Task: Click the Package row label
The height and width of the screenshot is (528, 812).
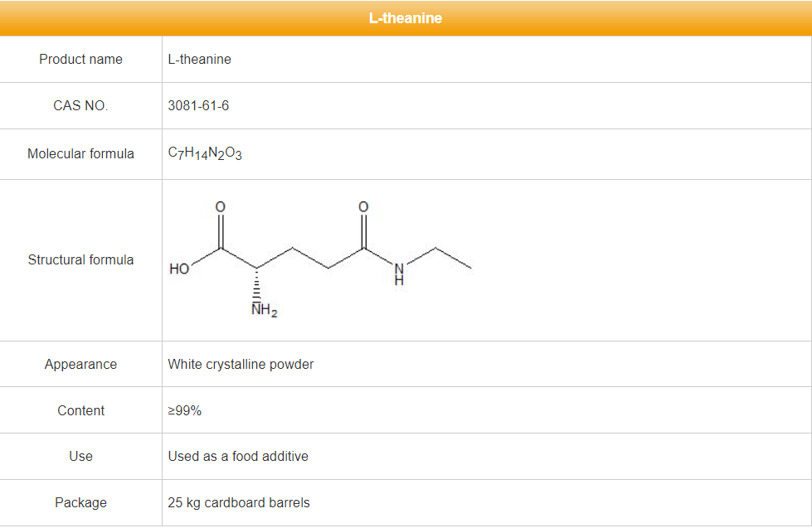Action: click(80, 503)
